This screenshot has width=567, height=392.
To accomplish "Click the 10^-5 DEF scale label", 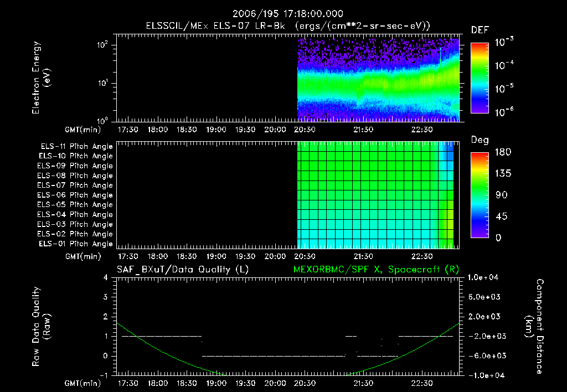I will pyautogui.click(x=504, y=88).
